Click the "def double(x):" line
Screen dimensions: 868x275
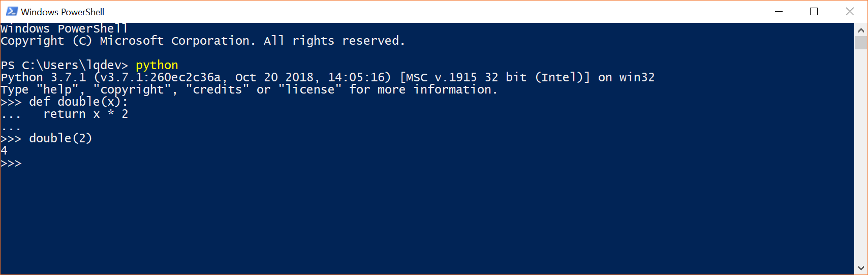point(78,102)
